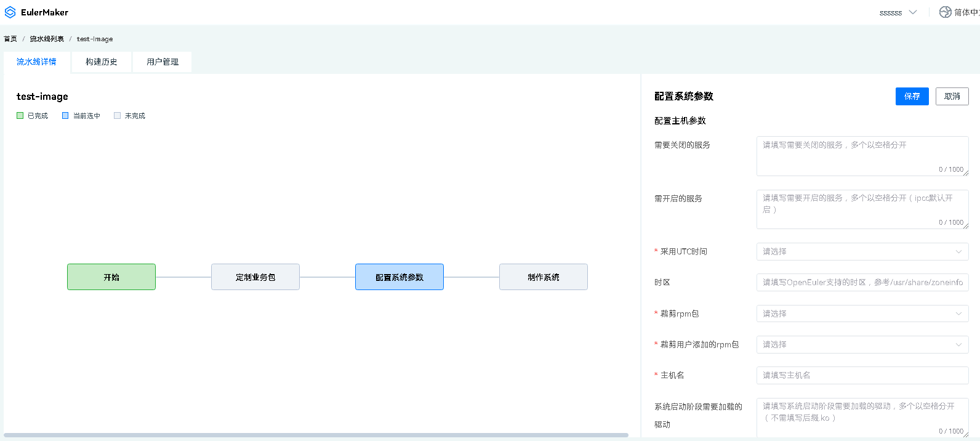Click the EulerMaker logo icon
This screenshot has height=441, width=980.
[10, 12]
